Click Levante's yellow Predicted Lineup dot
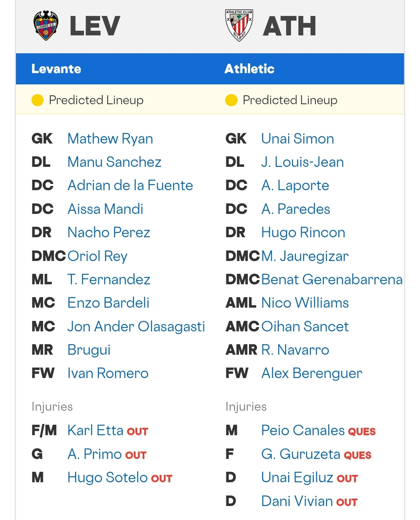Screen dimensions: 420x520 37,100
